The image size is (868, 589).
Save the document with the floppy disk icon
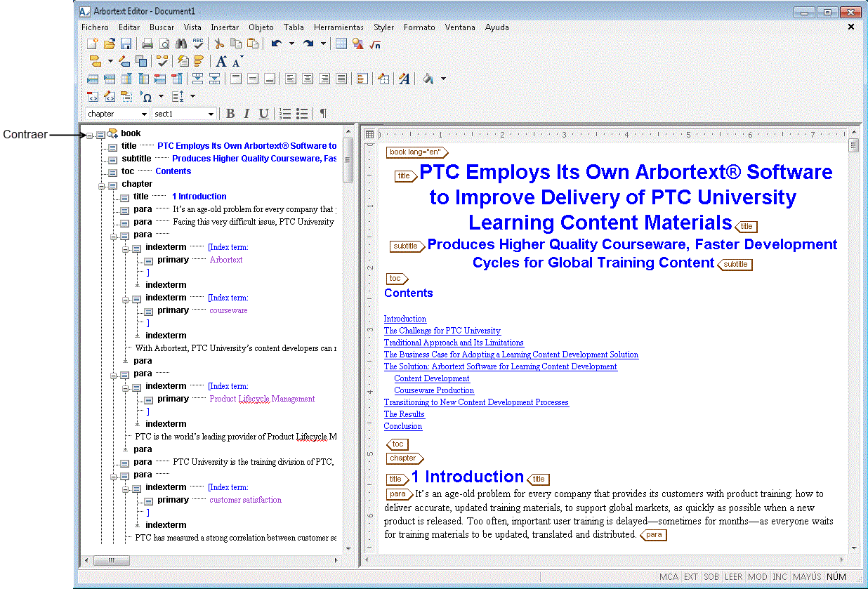click(x=126, y=44)
